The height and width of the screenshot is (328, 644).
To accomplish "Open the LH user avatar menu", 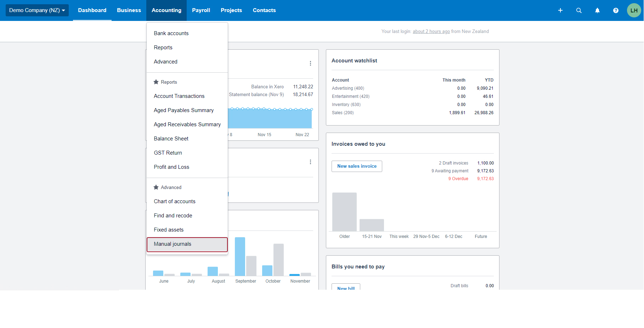I will [634, 10].
